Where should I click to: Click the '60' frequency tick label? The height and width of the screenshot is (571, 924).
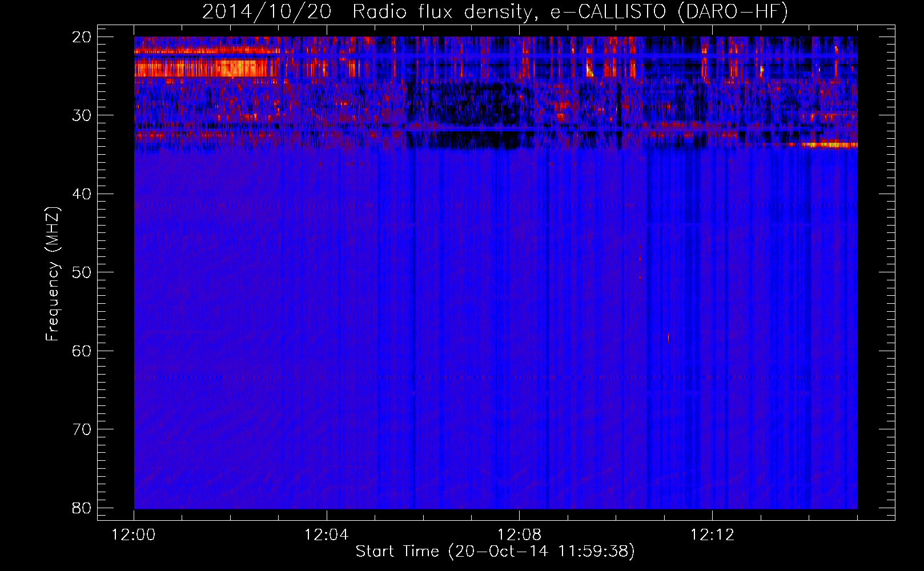[82, 351]
